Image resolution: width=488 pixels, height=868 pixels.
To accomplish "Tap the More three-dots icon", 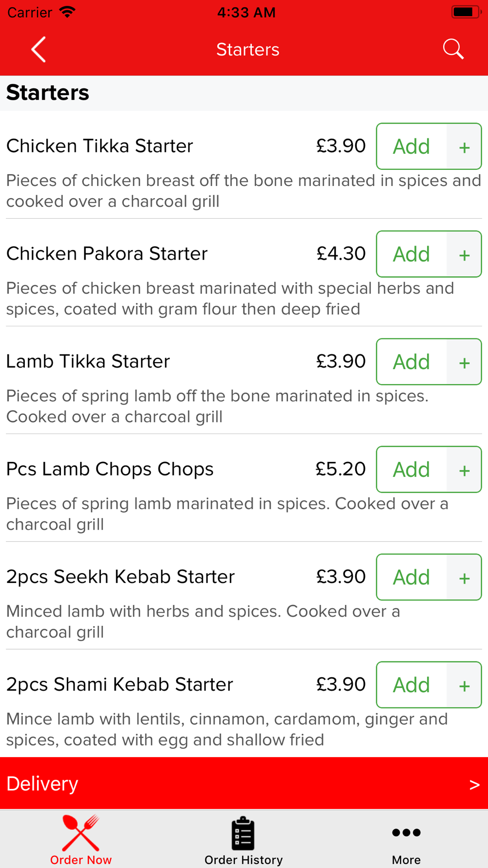I will click(x=406, y=832).
